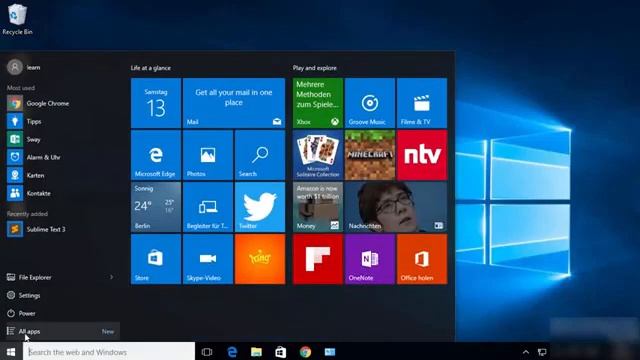Launch Google Chrome from Most used
Viewport: 640px width, 360px height.
61,103
